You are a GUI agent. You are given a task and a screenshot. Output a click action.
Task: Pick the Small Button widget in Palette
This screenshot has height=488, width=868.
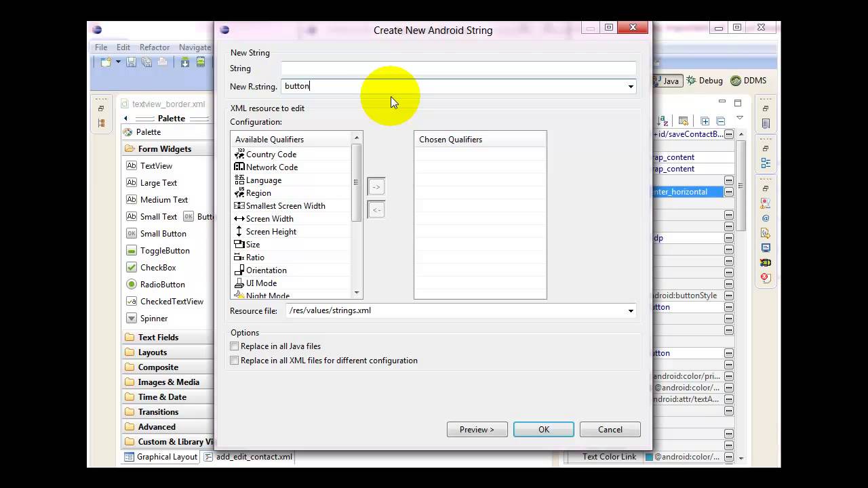[156, 234]
